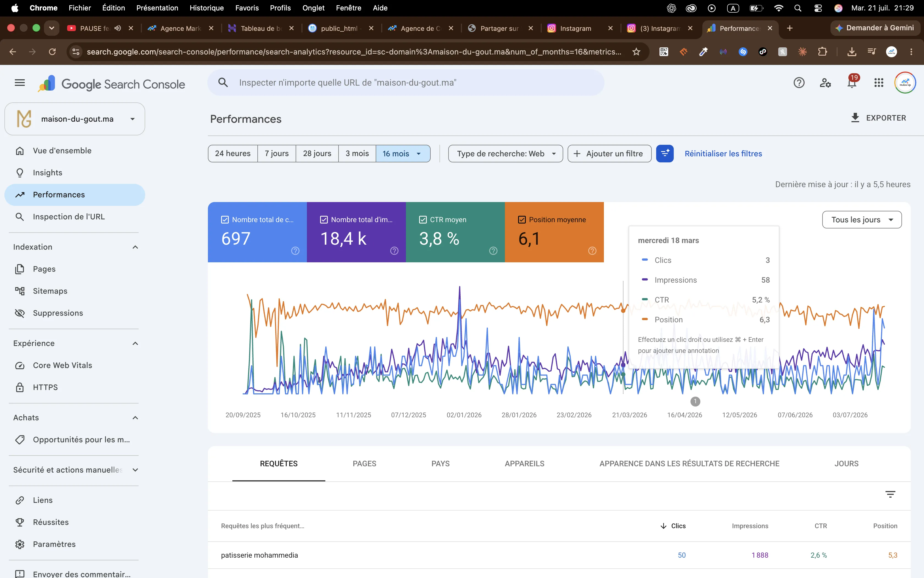Reload the page
This screenshot has width=924, height=578.
click(x=52, y=52)
